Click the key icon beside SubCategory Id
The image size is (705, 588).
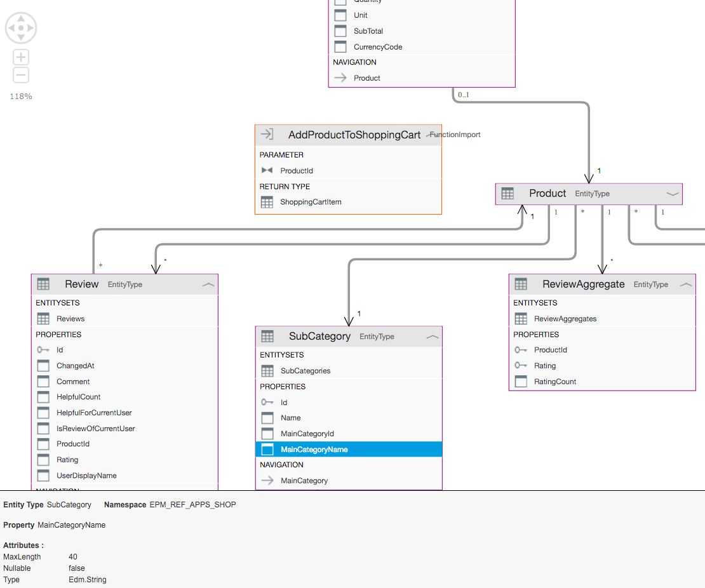click(267, 402)
